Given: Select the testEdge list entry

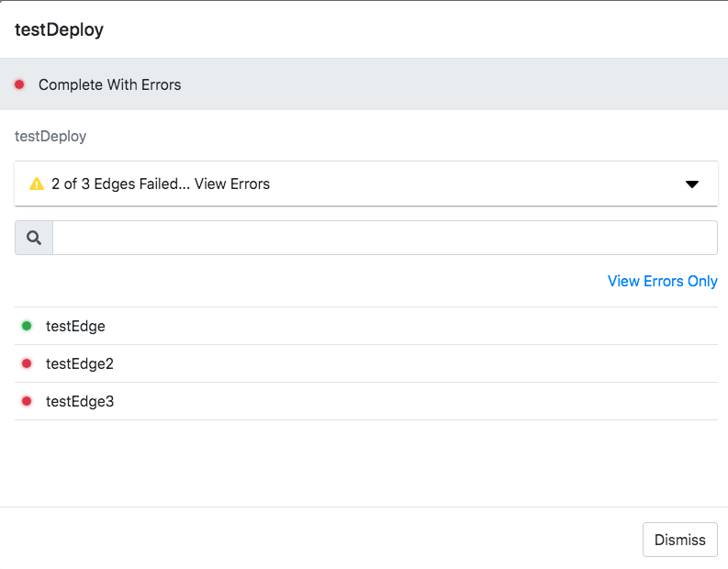Looking at the screenshot, I should pyautogui.click(x=75, y=326).
